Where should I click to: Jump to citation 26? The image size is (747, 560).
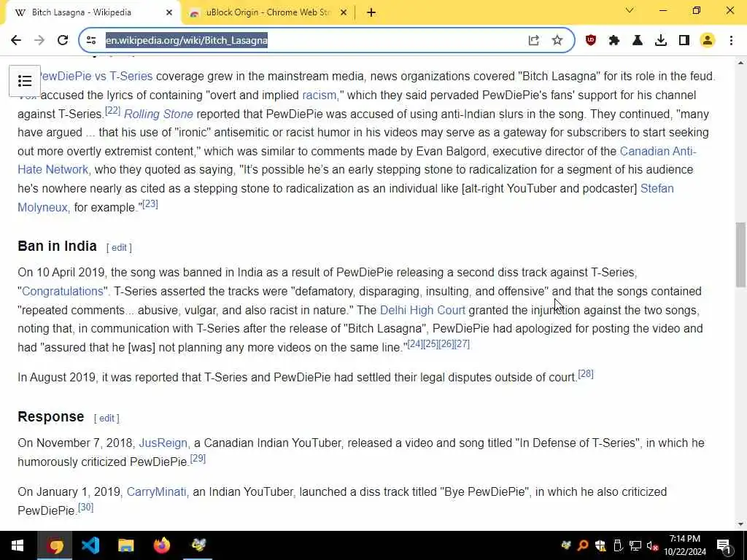pyautogui.click(x=446, y=344)
